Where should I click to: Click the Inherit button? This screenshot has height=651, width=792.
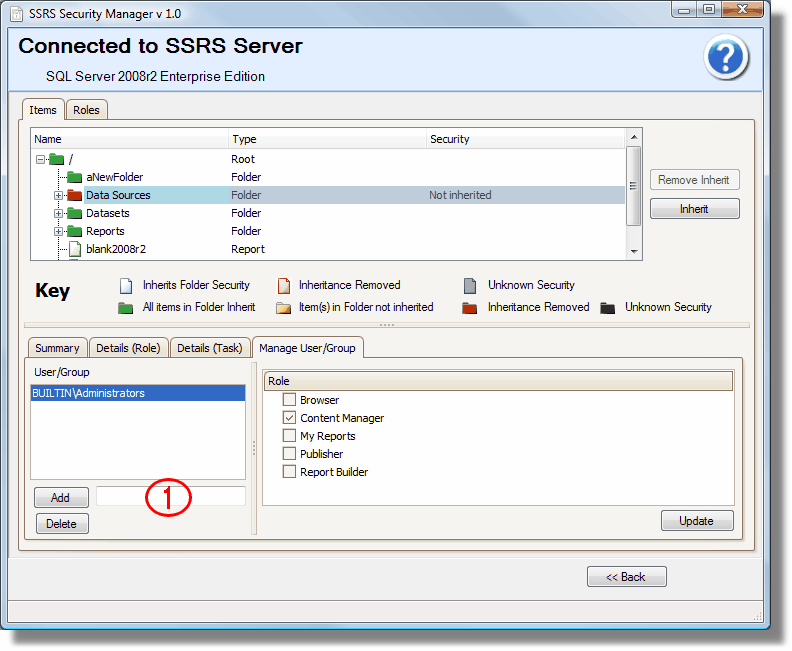[x=694, y=209]
